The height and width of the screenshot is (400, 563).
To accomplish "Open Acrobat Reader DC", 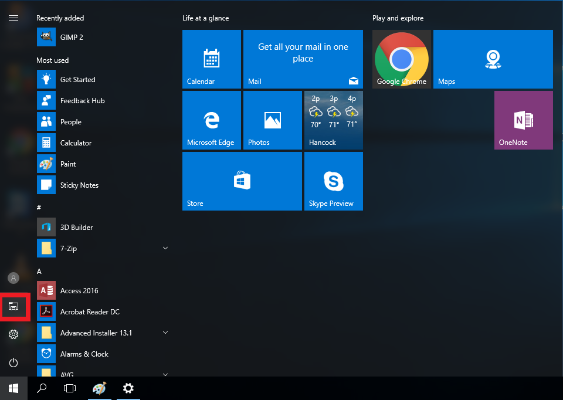I will tap(103, 312).
